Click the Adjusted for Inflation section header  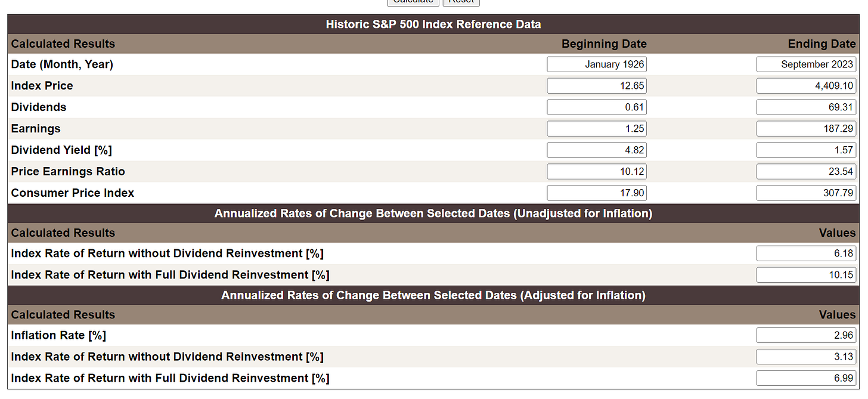pyautogui.click(x=433, y=295)
